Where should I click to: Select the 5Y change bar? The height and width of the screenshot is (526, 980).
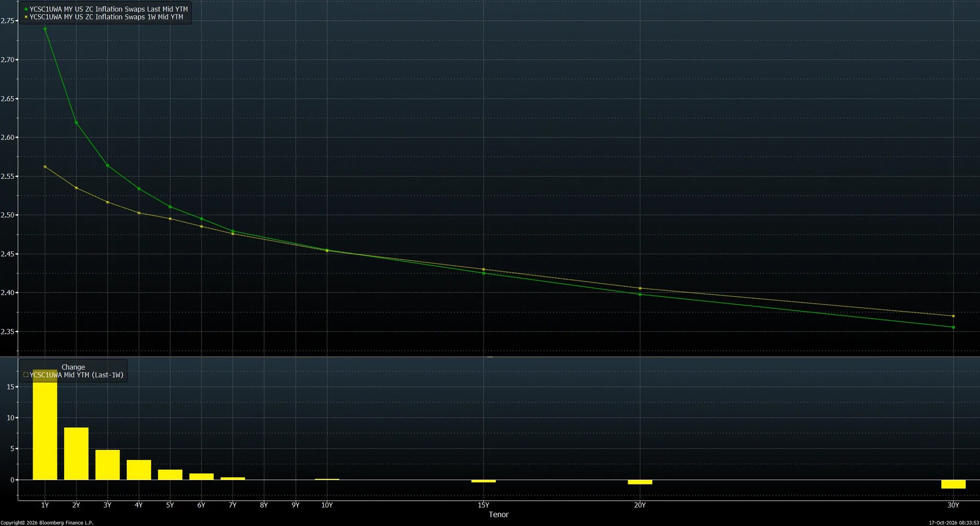point(170,474)
